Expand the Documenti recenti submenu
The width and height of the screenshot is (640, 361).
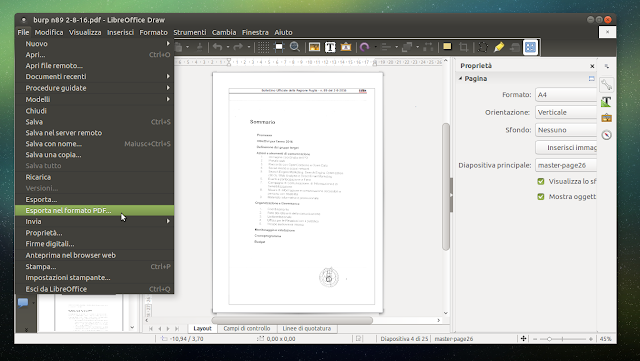tap(95, 77)
